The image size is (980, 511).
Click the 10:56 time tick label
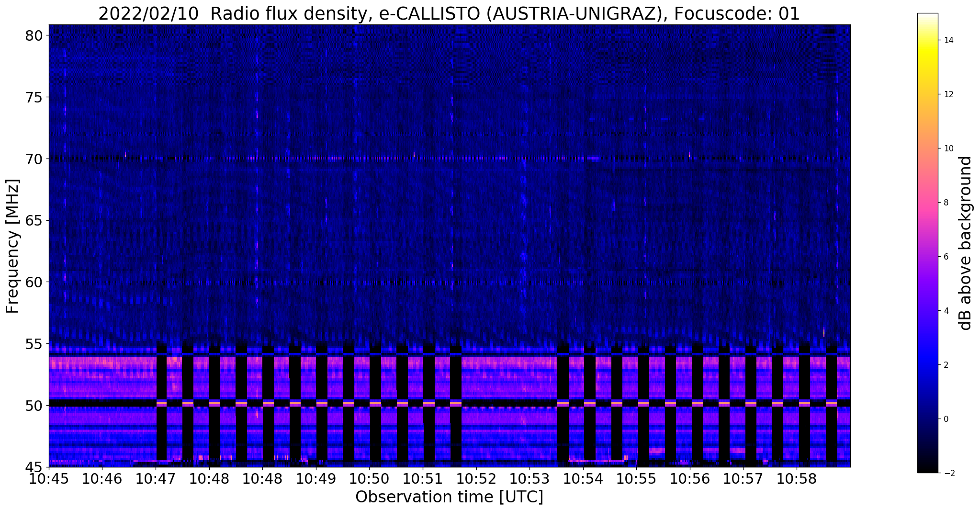(689, 479)
